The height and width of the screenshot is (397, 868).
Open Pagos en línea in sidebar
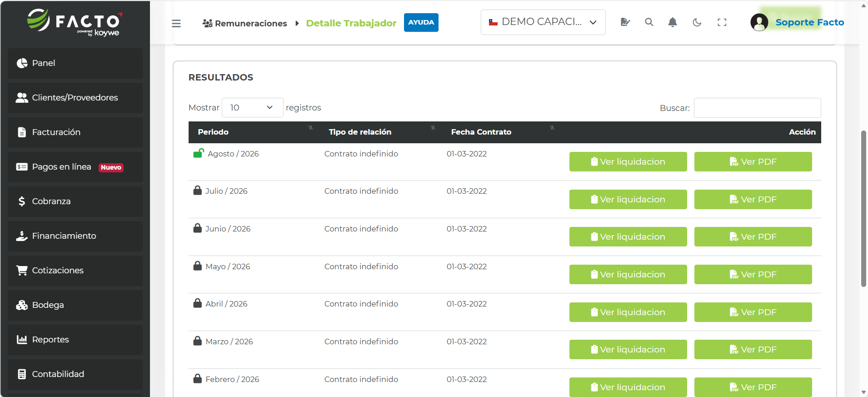tap(75, 167)
